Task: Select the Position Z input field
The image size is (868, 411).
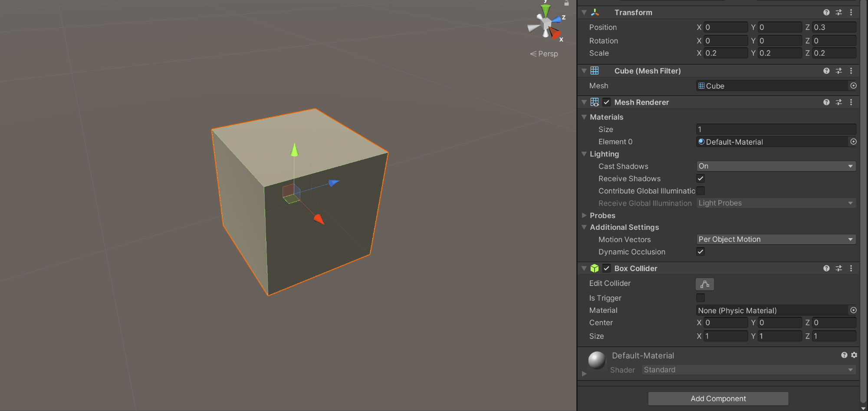Action: (x=833, y=27)
